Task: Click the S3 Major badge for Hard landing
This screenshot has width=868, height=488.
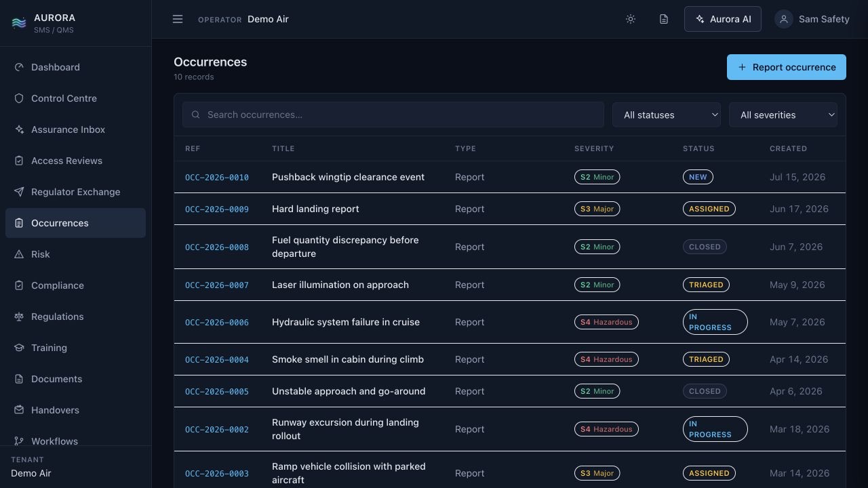Action: (x=597, y=209)
